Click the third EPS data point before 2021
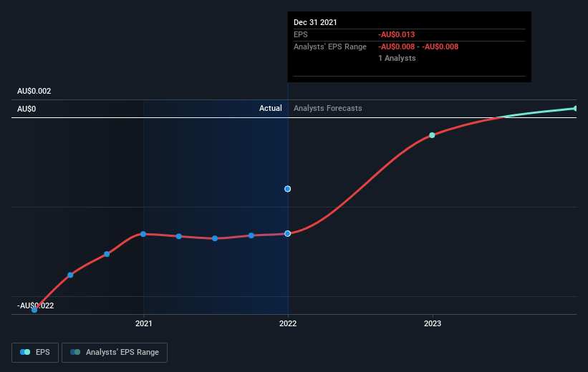Viewport: 588px width, 372px height. click(x=107, y=254)
